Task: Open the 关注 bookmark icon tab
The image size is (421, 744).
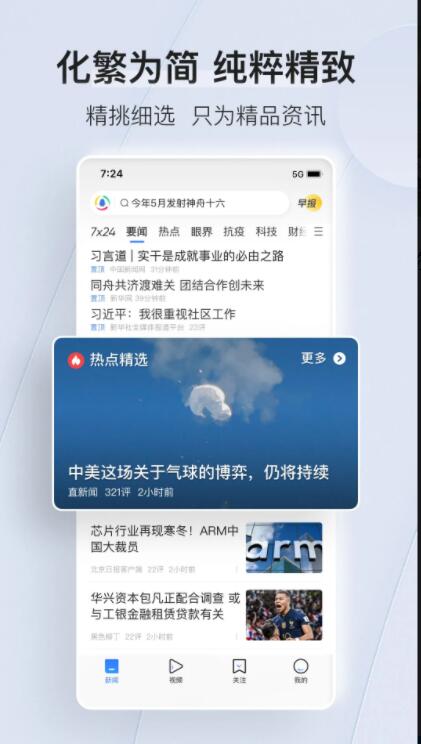Action: 239,666
